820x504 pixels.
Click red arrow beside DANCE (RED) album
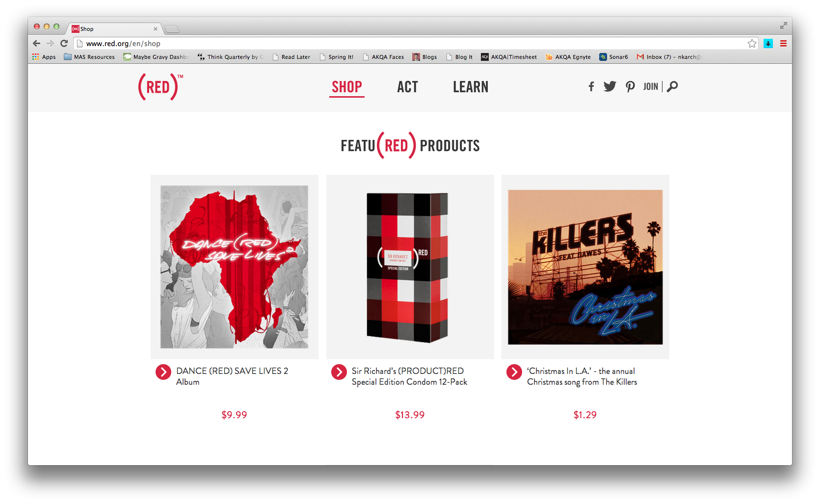coord(163,372)
